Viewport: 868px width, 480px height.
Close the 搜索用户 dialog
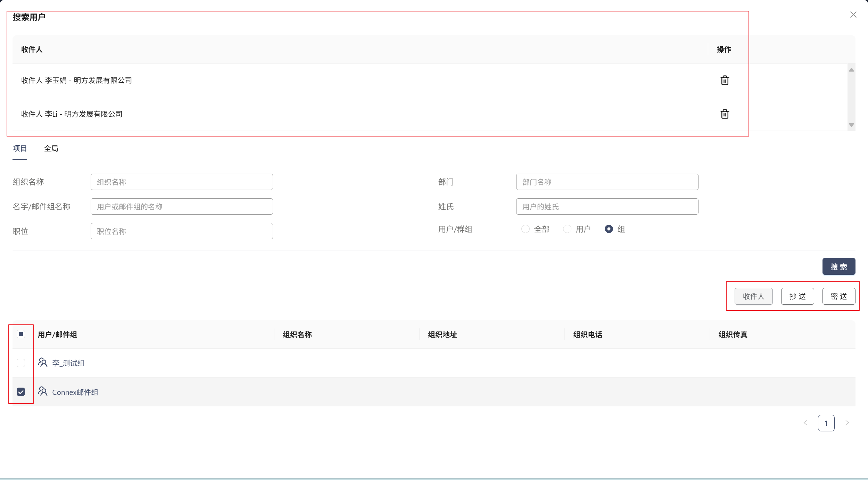(x=853, y=15)
